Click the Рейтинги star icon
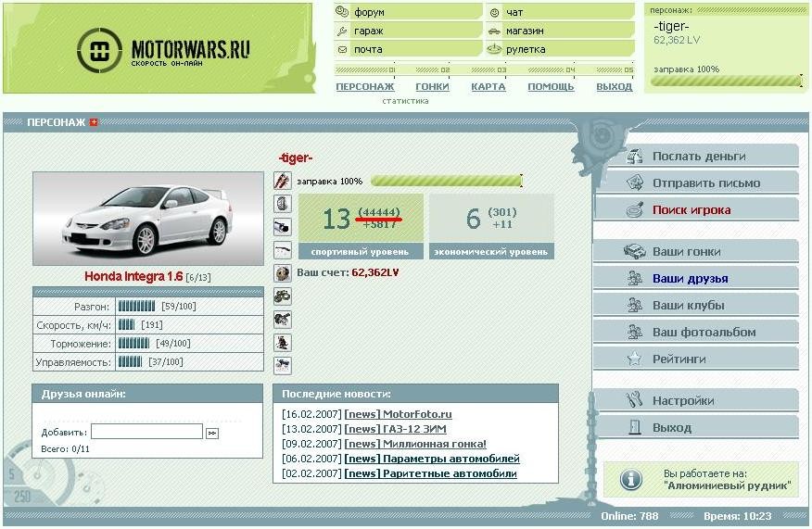This screenshot has width=812, height=529. pos(634,359)
